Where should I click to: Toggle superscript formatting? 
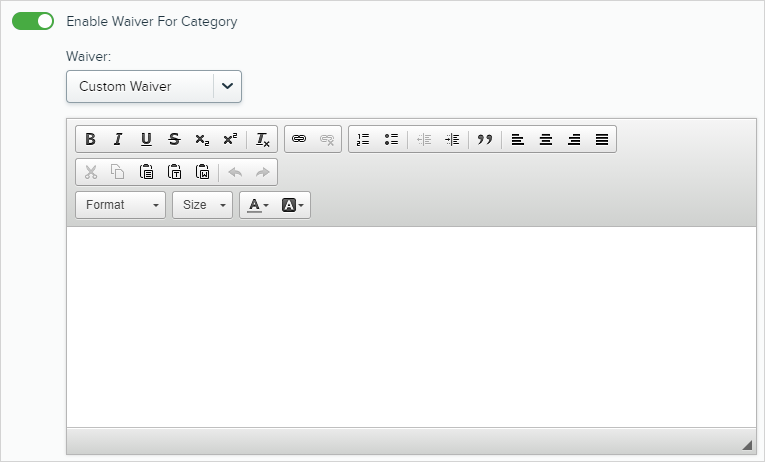230,139
